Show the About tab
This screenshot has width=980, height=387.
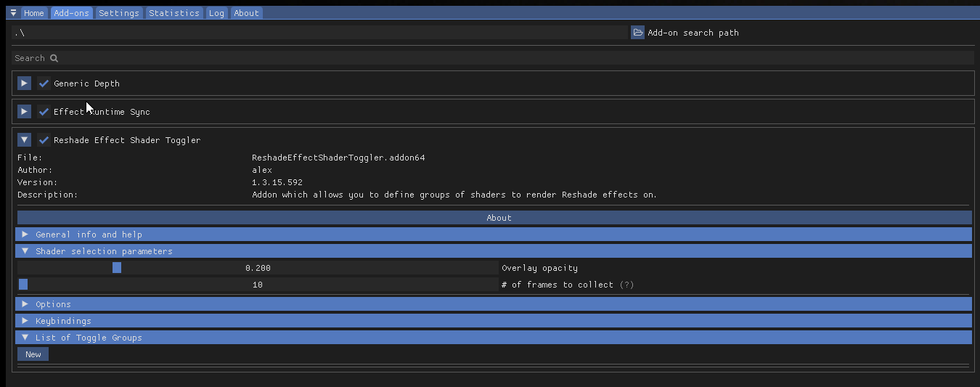[x=247, y=13]
